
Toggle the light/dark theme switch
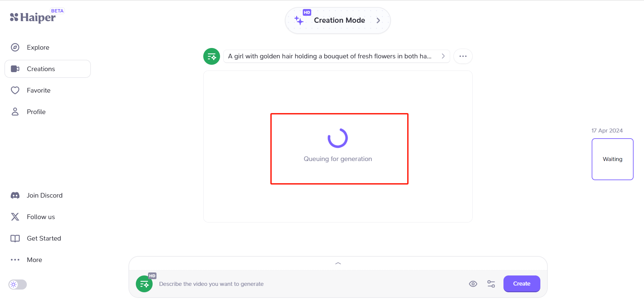[18, 285]
